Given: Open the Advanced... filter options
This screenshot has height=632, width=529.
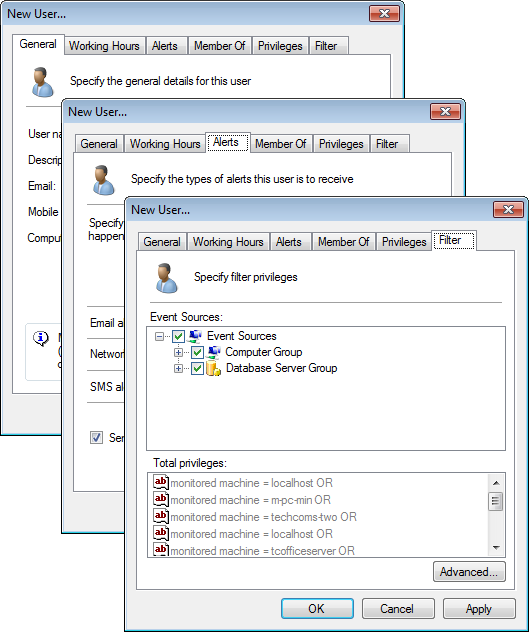Looking at the screenshot, I should pos(469,572).
